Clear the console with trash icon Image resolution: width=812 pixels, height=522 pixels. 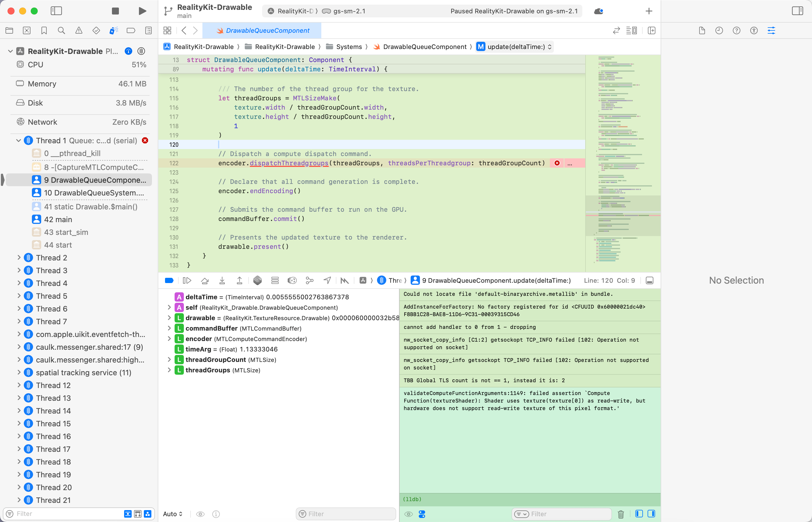pos(621,514)
